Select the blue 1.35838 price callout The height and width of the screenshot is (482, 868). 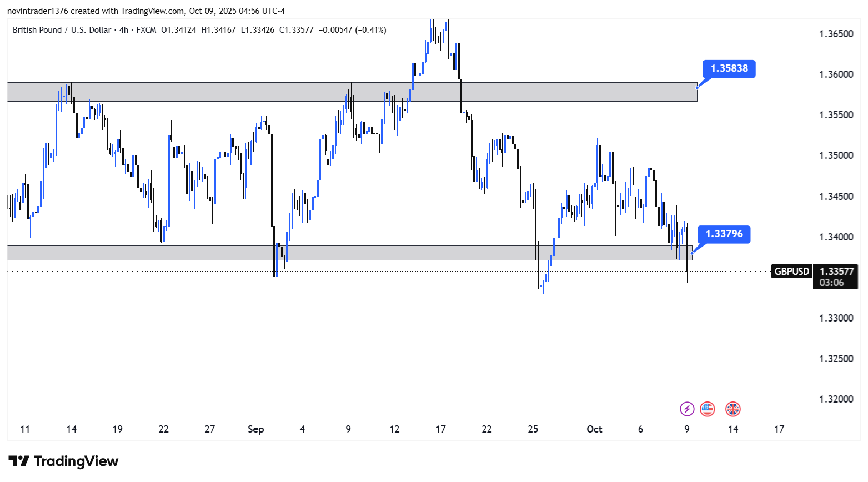pyautogui.click(x=729, y=68)
